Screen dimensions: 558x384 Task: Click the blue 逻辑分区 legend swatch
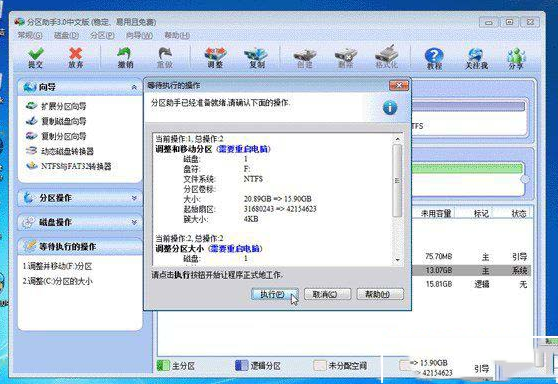coord(241,365)
